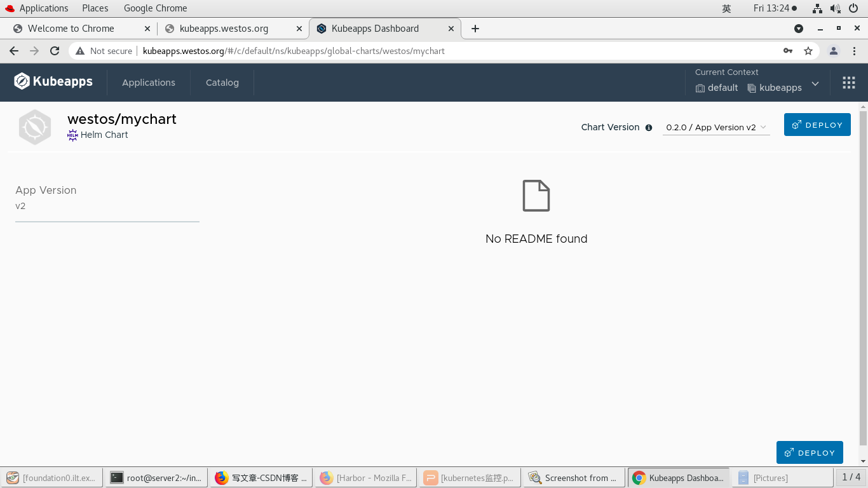Click the page vertical scrollbar

tap(863, 278)
